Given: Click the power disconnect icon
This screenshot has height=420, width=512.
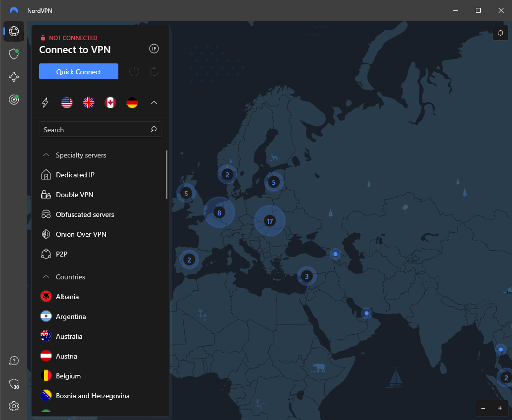Looking at the screenshot, I should tap(134, 71).
